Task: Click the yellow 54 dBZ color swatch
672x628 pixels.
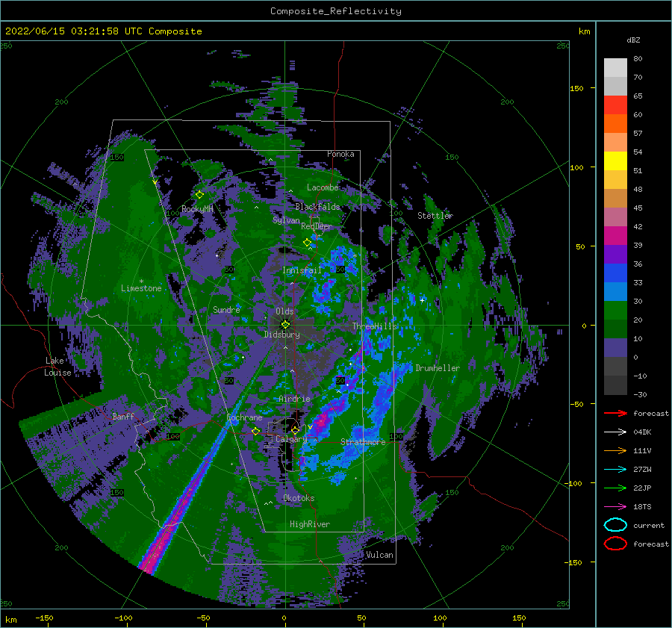Action: [x=615, y=161]
